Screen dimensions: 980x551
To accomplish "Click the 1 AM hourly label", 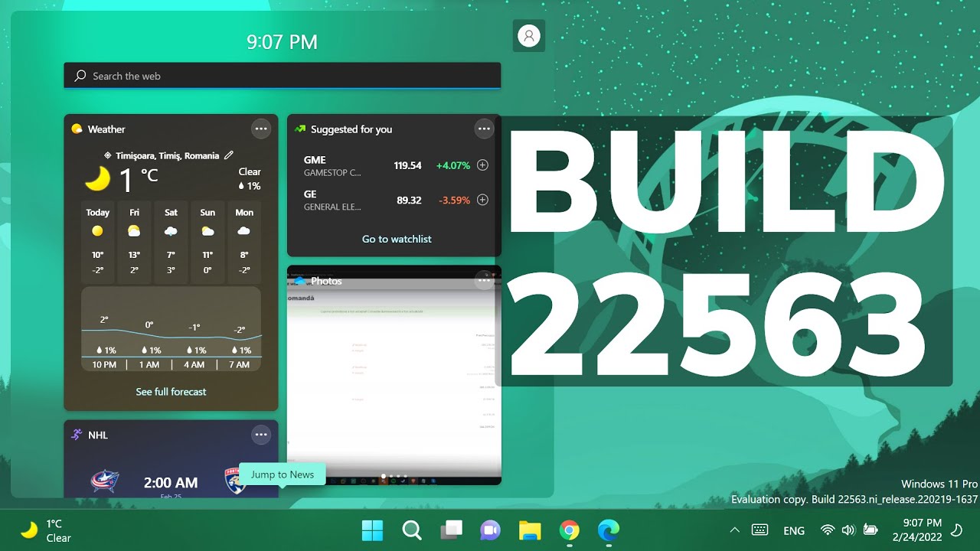I will 149,365.
